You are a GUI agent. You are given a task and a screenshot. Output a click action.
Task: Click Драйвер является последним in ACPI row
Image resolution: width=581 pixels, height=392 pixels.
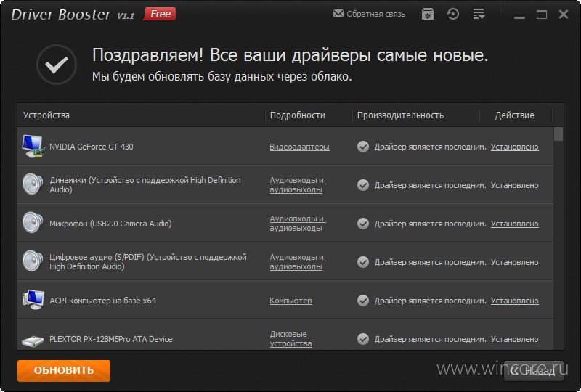click(x=430, y=301)
